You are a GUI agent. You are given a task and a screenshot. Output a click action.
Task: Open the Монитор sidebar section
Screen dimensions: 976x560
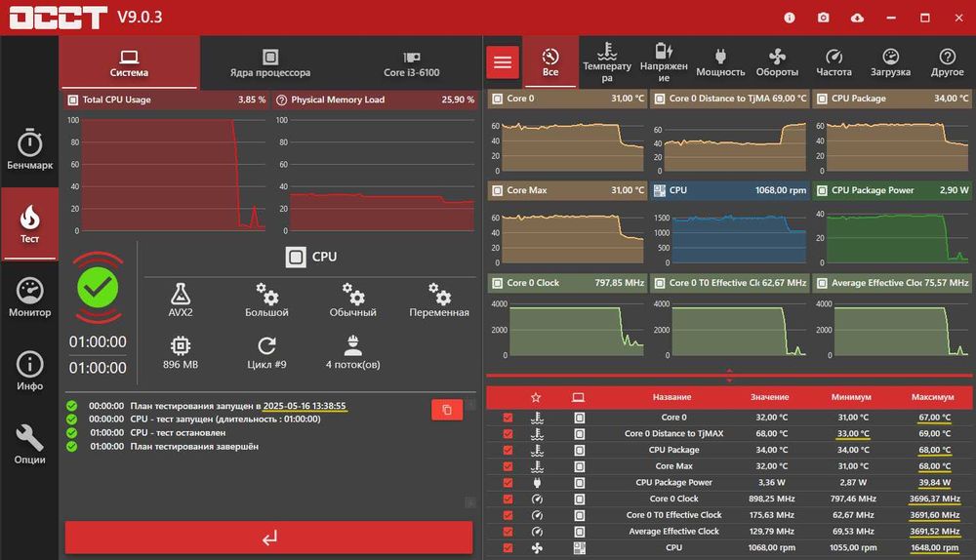click(29, 298)
